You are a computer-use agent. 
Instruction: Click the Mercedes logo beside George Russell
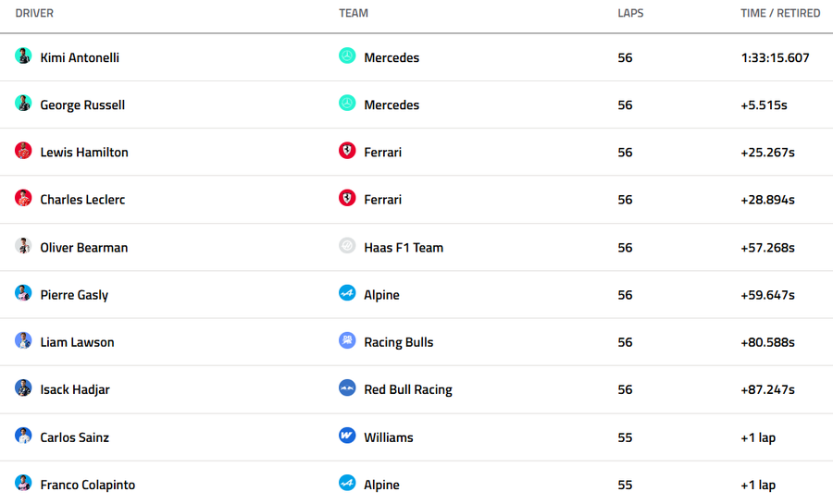coord(347,104)
